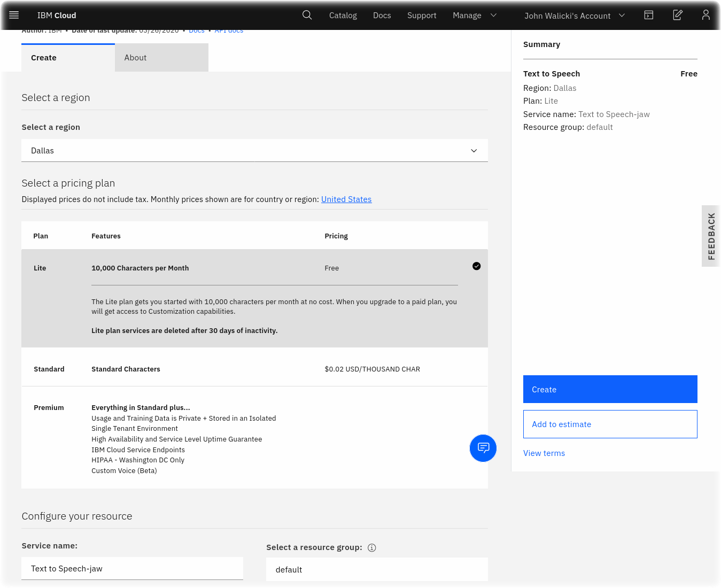721x588 pixels.
Task: Expand the Manage menu
Action: click(x=475, y=16)
